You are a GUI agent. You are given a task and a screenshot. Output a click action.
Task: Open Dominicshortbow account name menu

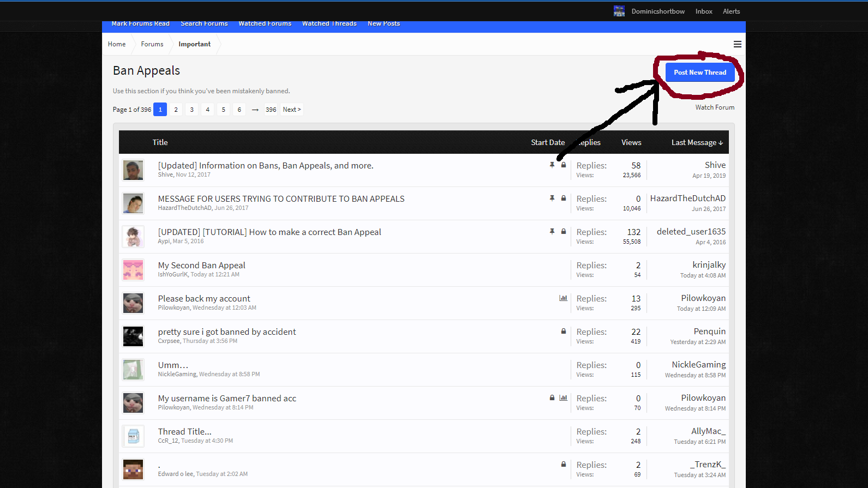tap(658, 11)
